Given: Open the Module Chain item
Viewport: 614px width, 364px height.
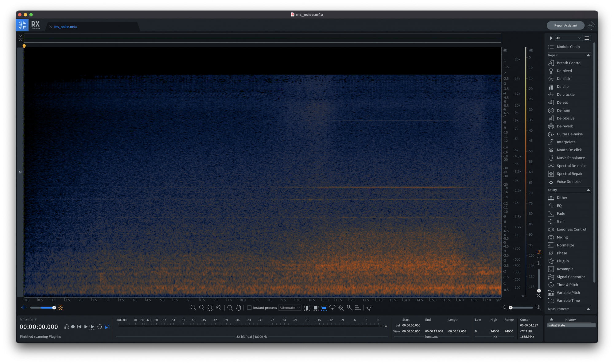Looking at the screenshot, I should (x=568, y=47).
